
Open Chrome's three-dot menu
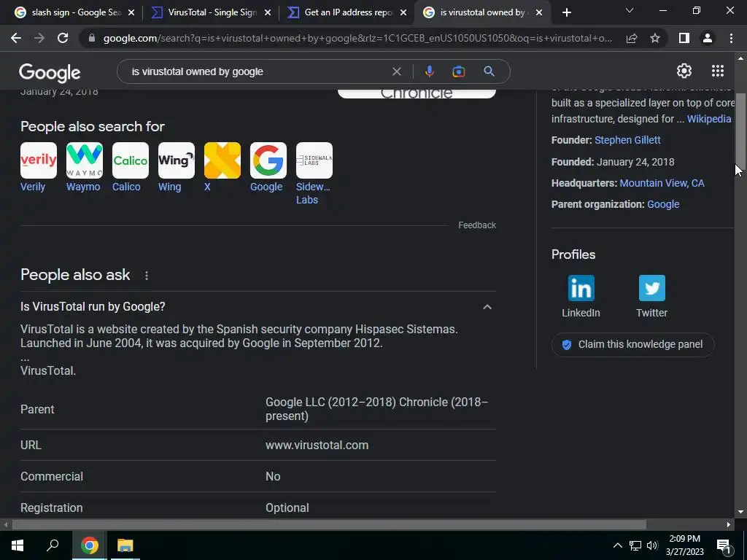click(x=731, y=38)
